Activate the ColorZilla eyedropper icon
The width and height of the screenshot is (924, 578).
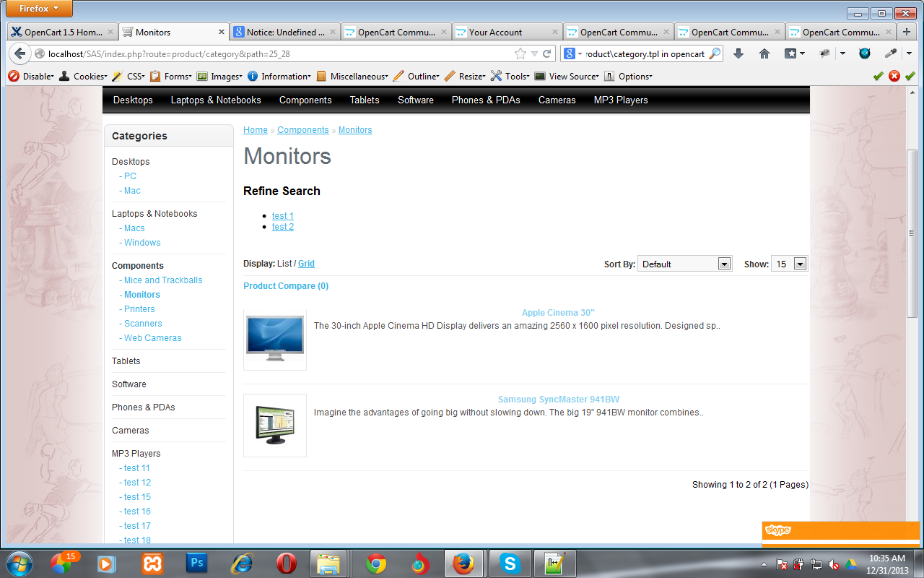pyautogui.click(x=891, y=53)
